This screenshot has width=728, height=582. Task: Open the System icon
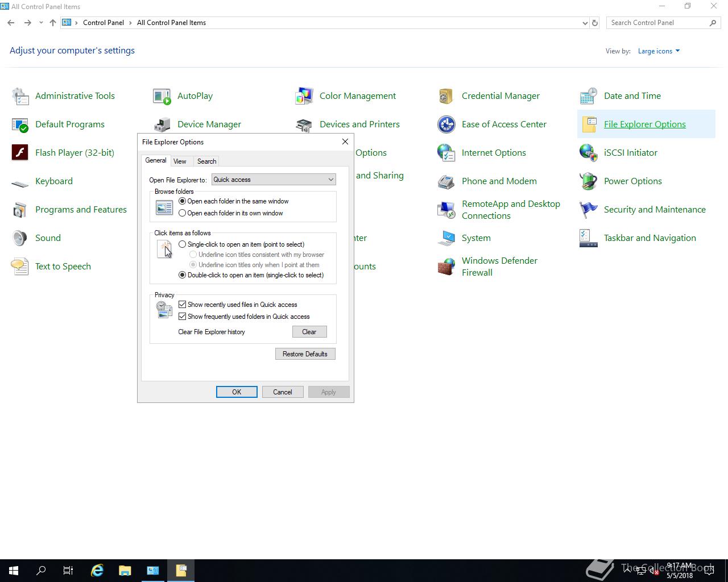click(x=446, y=238)
